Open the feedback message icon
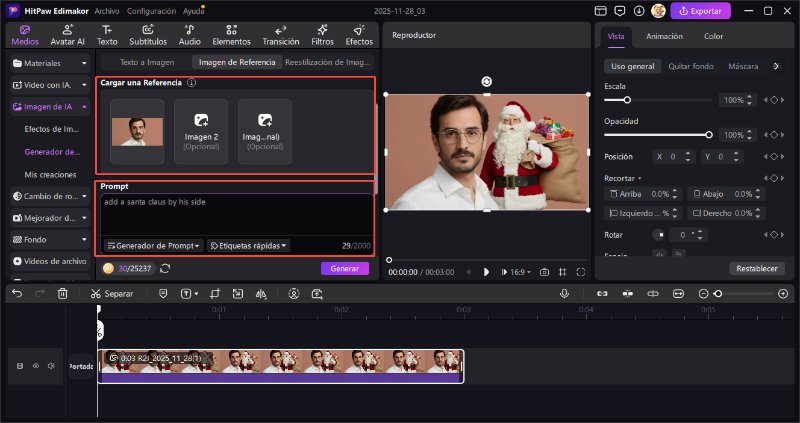The width and height of the screenshot is (800, 423). pos(620,11)
